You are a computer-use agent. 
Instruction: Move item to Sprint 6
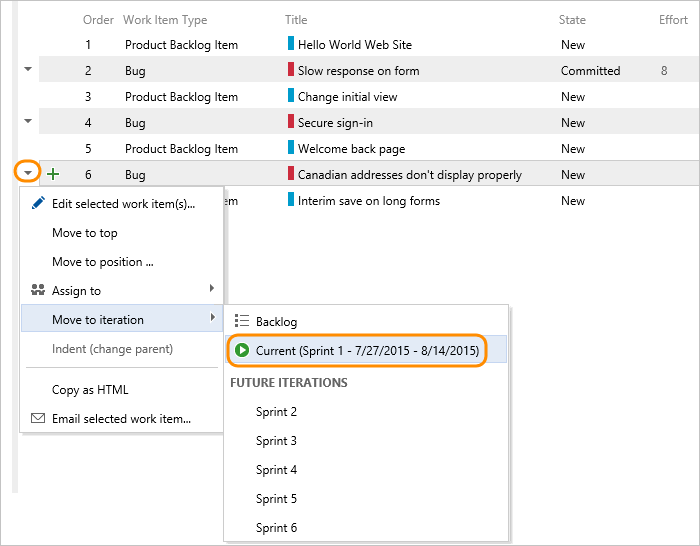point(366,528)
